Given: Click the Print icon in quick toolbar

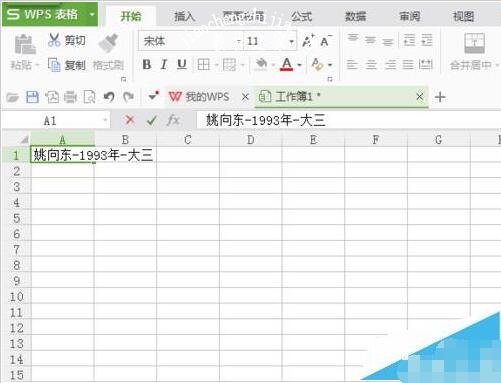Looking at the screenshot, I should pos(70,97).
